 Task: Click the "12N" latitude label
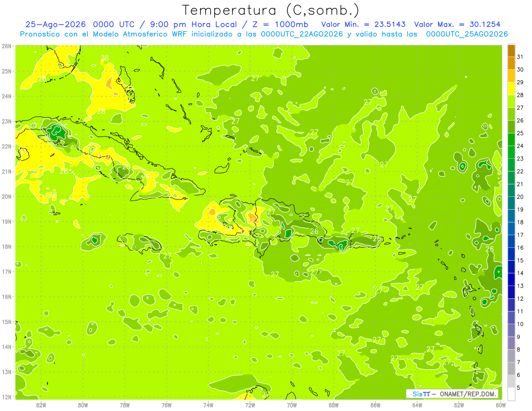(x=7, y=397)
